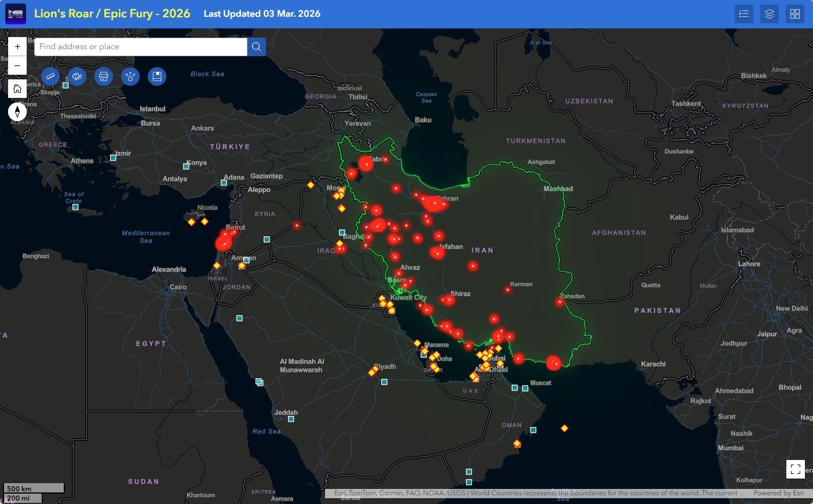Open the Draw palette tool

tap(77, 76)
